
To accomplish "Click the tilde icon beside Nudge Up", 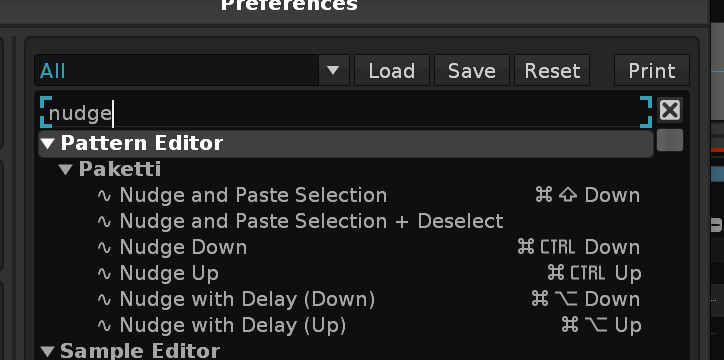I will (x=104, y=274).
